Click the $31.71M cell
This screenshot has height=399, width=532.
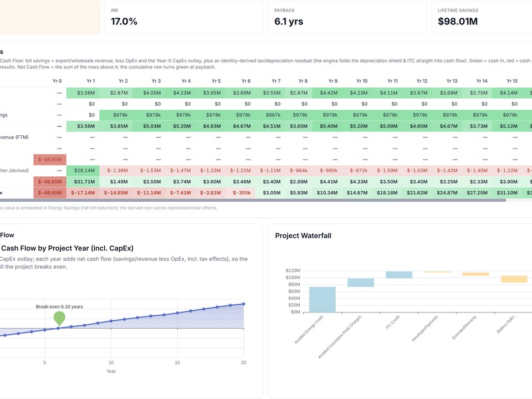coord(83,182)
